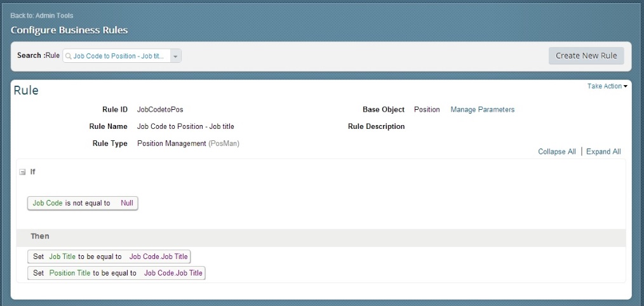Select the Set Job Title action row

tap(109, 256)
